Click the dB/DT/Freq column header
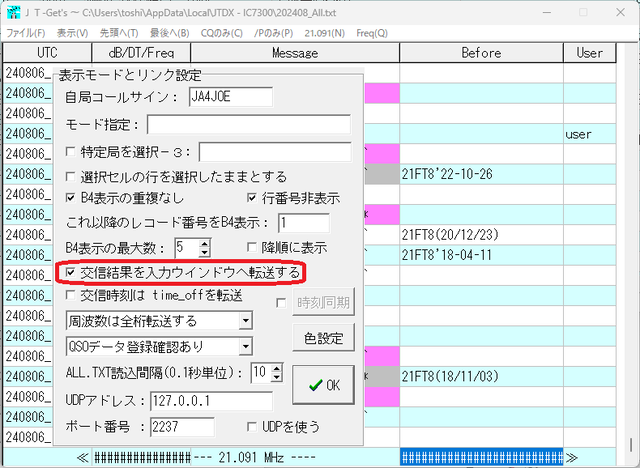640x468 pixels. [x=141, y=53]
